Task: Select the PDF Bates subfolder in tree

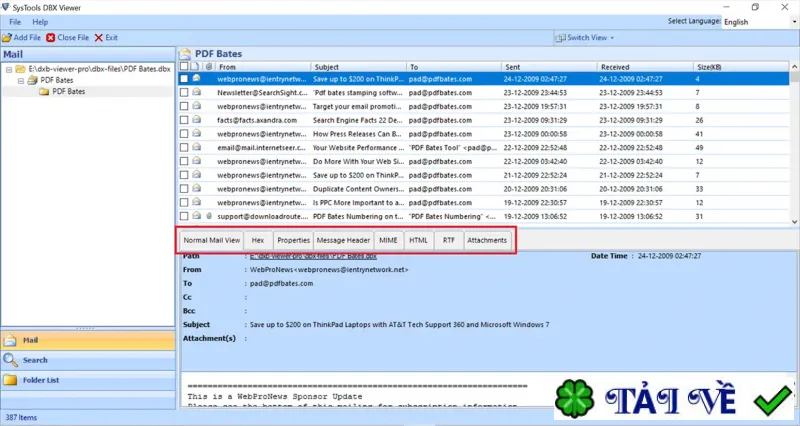Action: pyautogui.click(x=68, y=91)
